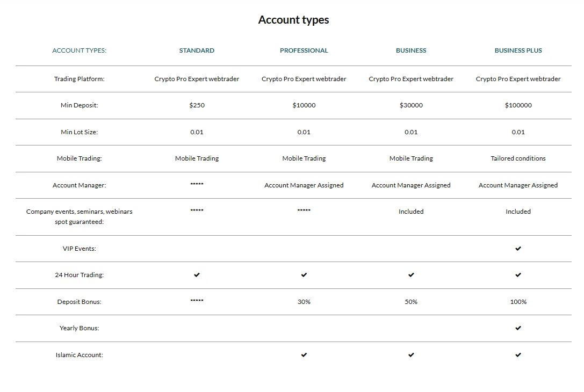Click Included under the Business column
This screenshot has height=392, width=584.
coord(411,212)
